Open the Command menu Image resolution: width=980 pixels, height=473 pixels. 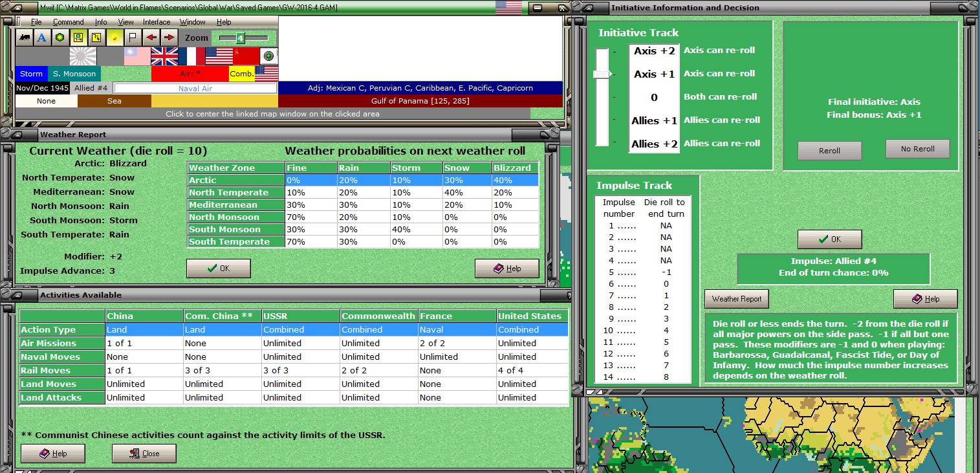pos(69,22)
